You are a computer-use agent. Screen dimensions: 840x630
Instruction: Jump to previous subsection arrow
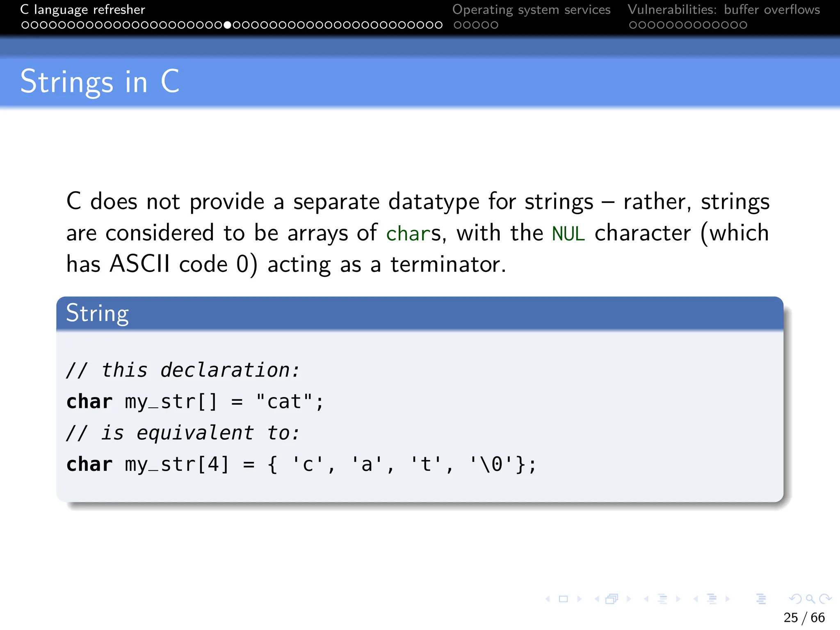[646, 599]
